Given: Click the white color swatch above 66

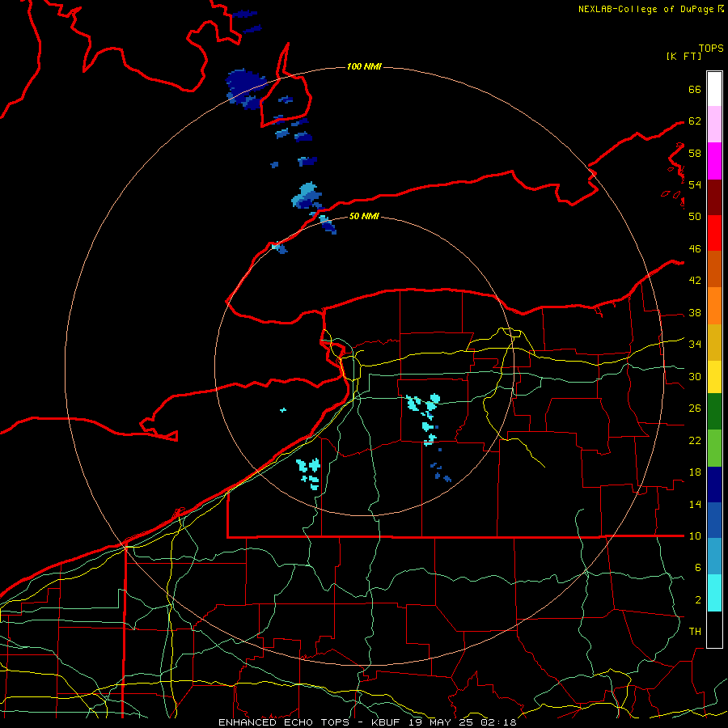Looking at the screenshot, I should coord(714,89).
